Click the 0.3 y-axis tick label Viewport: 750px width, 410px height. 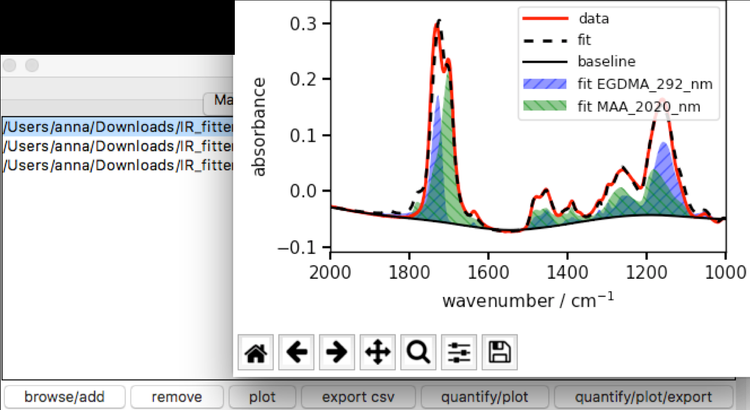(303, 23)
